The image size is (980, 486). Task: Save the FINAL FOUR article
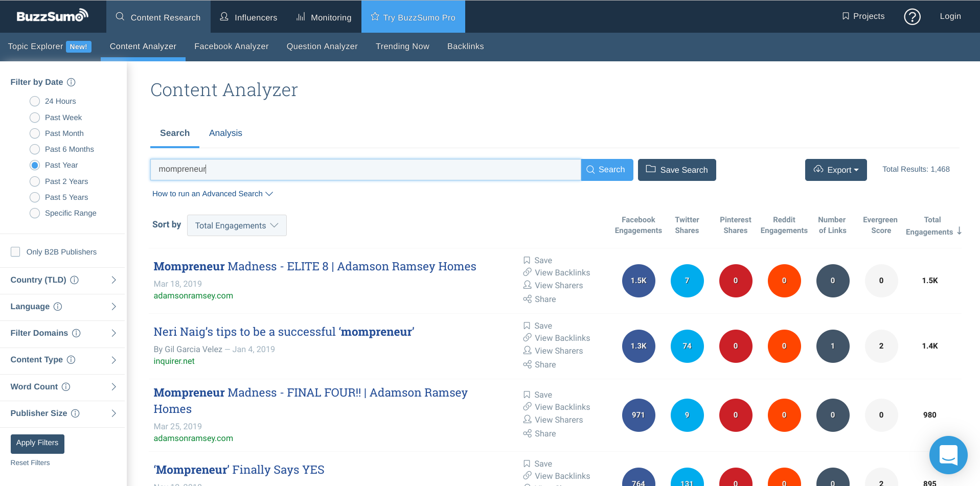(538, 395)
